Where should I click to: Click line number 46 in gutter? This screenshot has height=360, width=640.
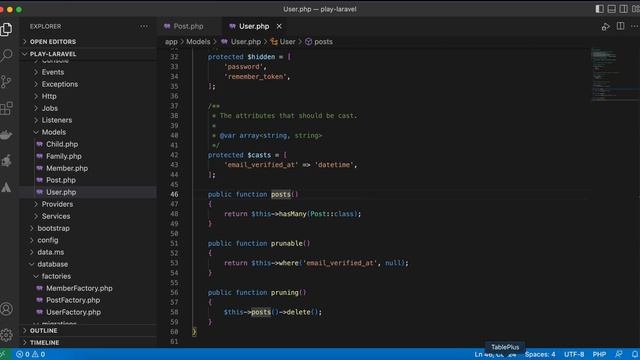pyautogui.click(x=174, y=194)
